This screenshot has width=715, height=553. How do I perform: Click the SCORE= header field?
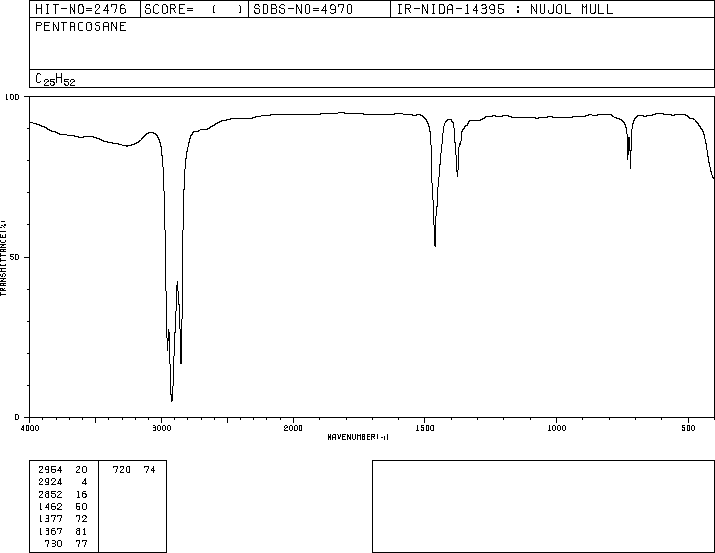[194, 9]
